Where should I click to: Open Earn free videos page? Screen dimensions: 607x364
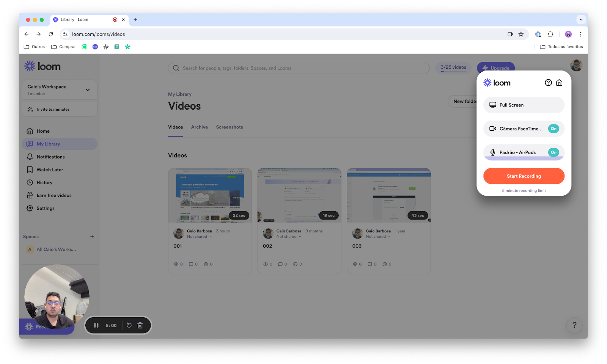click(60, 196)
